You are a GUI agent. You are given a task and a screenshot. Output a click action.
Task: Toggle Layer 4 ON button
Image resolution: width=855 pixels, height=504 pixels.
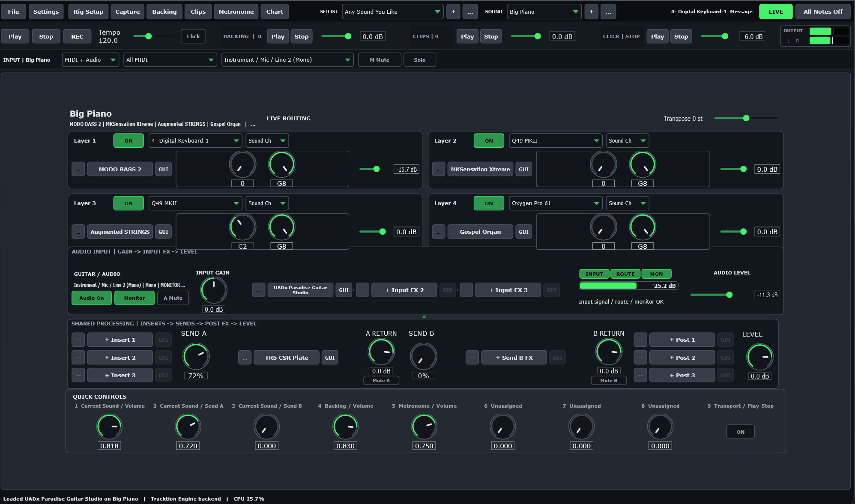[489, 203]
